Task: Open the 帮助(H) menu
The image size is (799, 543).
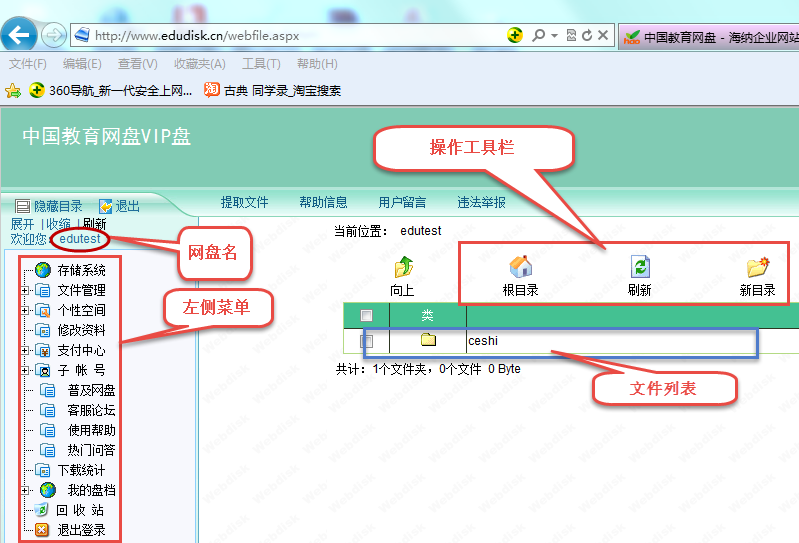Action: [x=317, y=64]
